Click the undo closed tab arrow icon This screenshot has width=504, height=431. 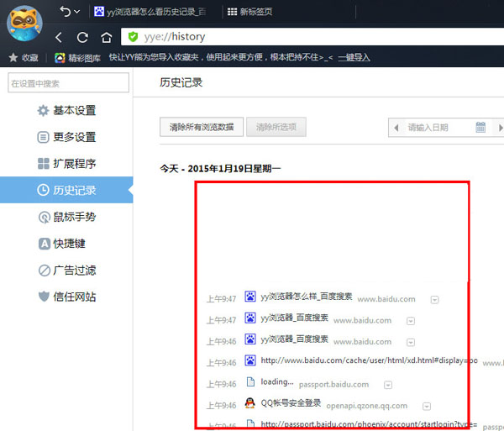64,11
